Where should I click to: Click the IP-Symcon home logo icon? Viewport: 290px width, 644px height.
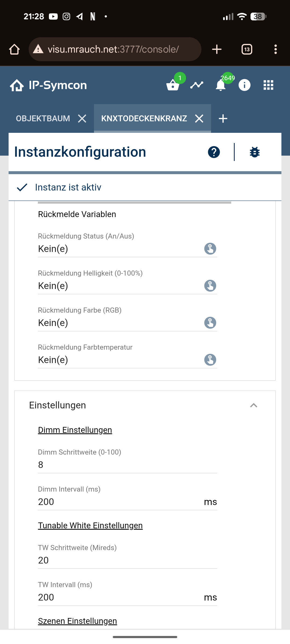(x=17, y=85)
